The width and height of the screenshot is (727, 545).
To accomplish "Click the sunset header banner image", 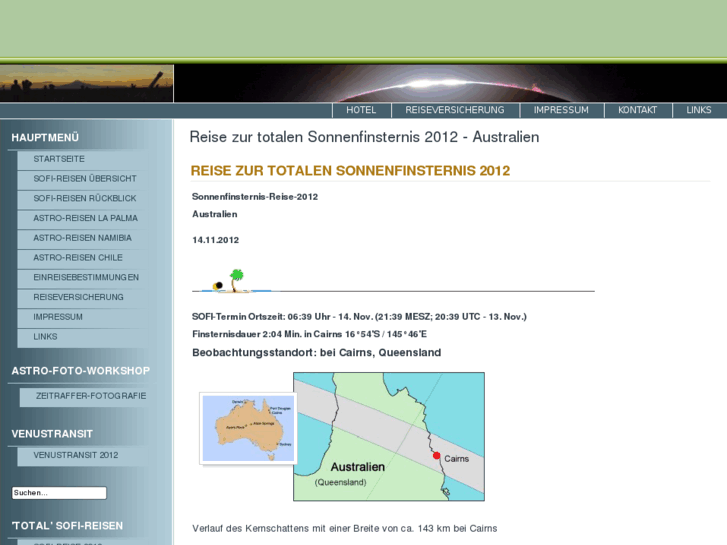I will point(87,83).
